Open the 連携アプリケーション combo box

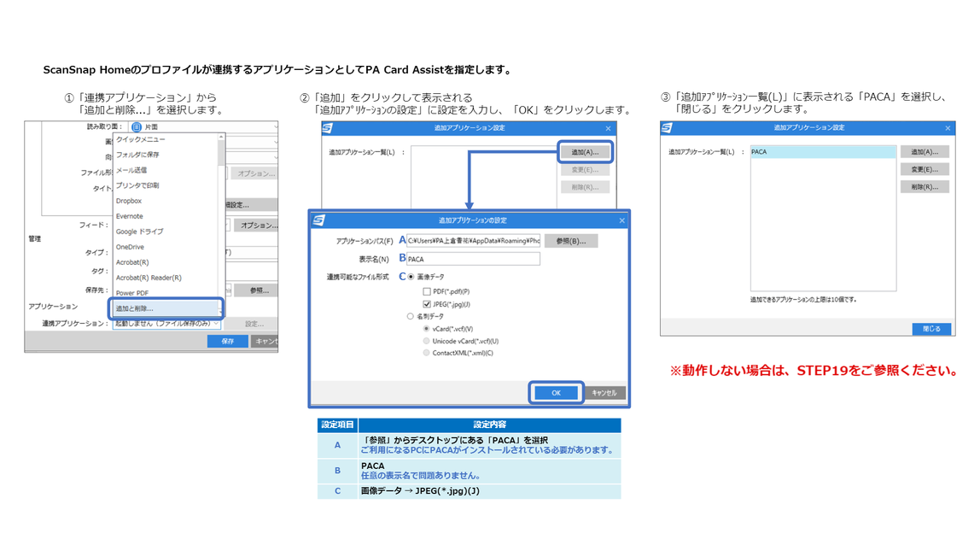tap(166, 324)
